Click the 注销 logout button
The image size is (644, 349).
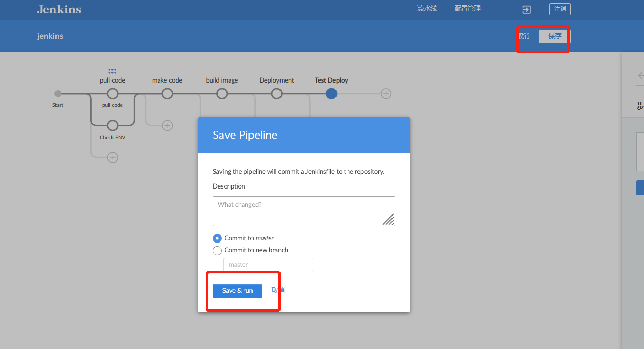coord(560,9)
